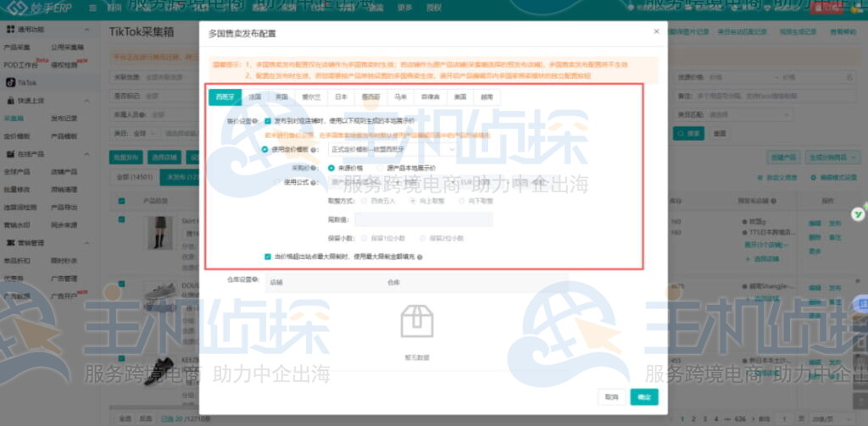
Task: Select the 使用定价模板 radio button
Action: pyautogui.click(x=264, y=149)
